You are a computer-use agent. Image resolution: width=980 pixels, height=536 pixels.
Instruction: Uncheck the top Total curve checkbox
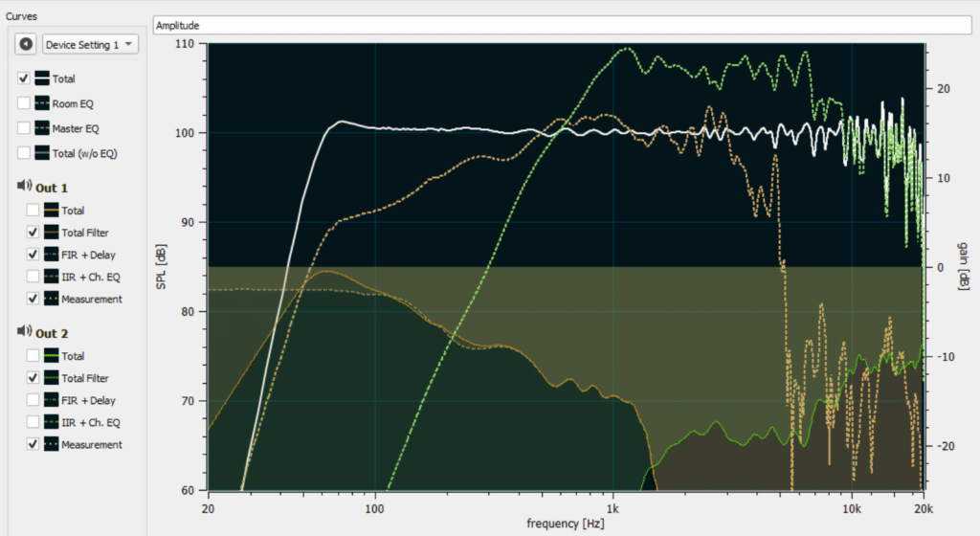pyautogui.click(x=24, y=78)
